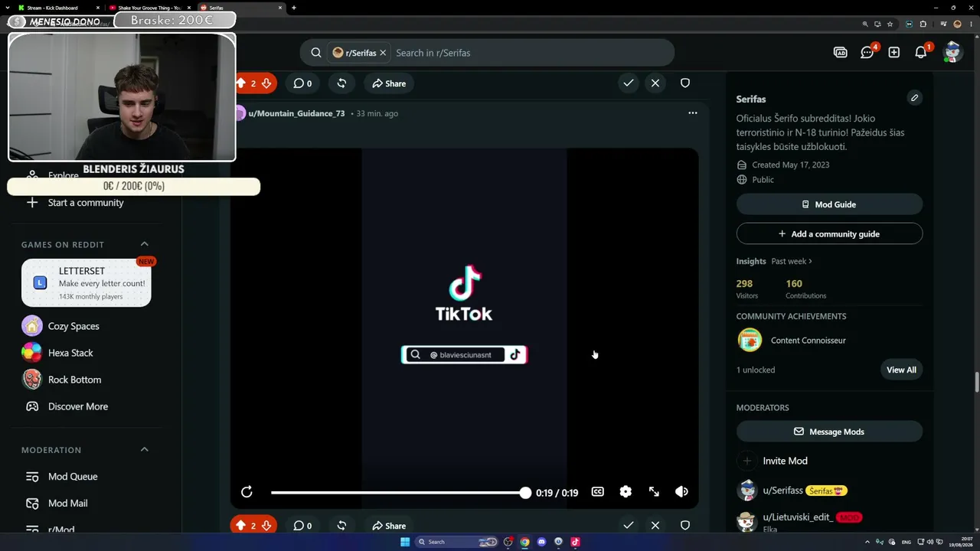Image resolution: width=980 pixels, height=551 pixels.
Task: Open a new browser tab
Action: [x=294, y=8]
